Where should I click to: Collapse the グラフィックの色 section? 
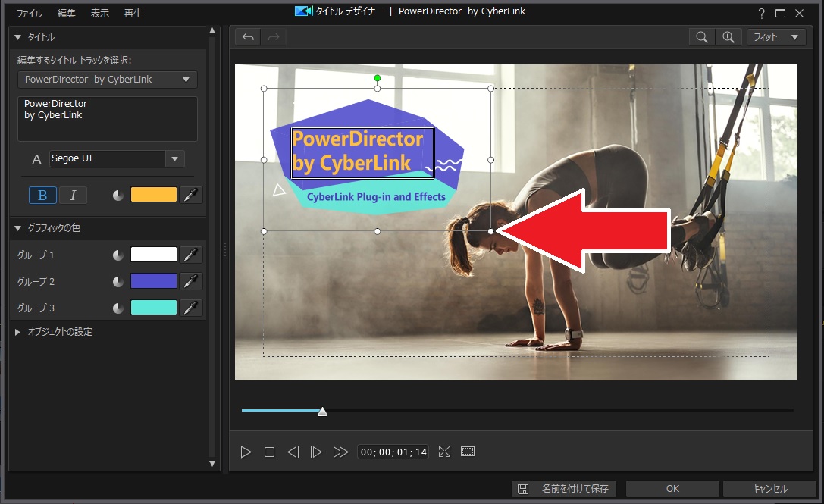pos(18,228)
